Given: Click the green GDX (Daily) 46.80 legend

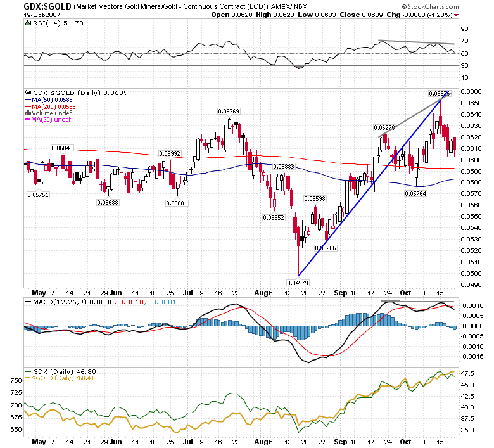Looking at the screenshot, I should click(60, 372).
